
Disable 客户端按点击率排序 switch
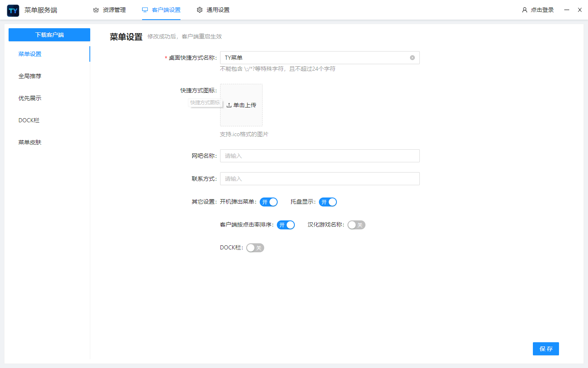[x=286, y=225]
